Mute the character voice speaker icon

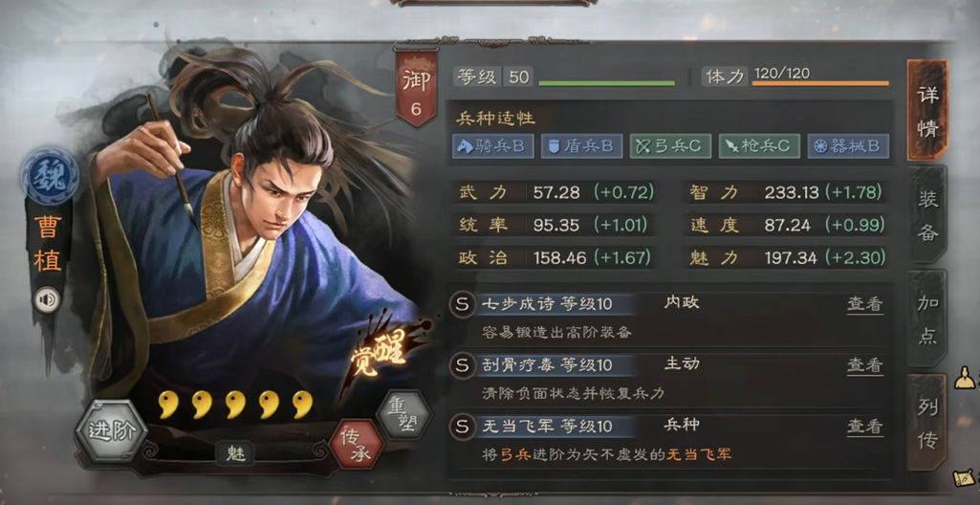click(48, 300)
